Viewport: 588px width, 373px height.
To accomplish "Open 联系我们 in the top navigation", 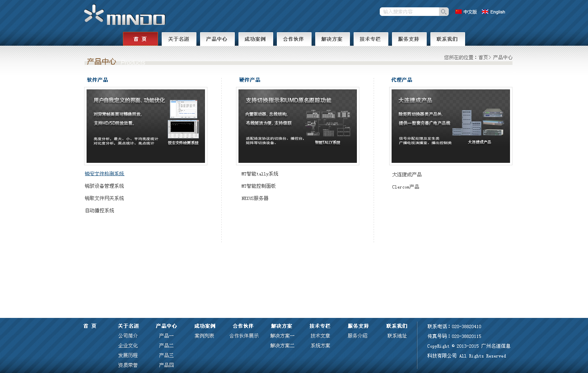I will 447,39.
